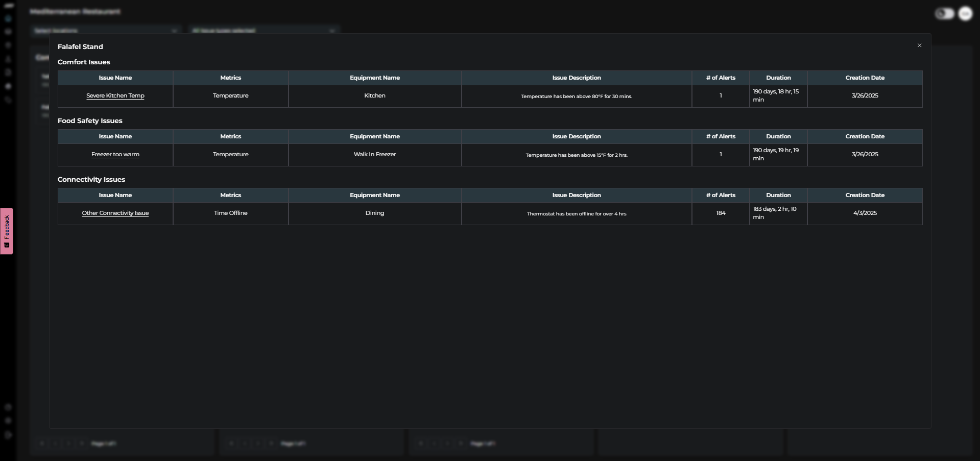Expand the Select locations dropdown
This screenshot has width=980, height=461.
[x=106, y=31]
